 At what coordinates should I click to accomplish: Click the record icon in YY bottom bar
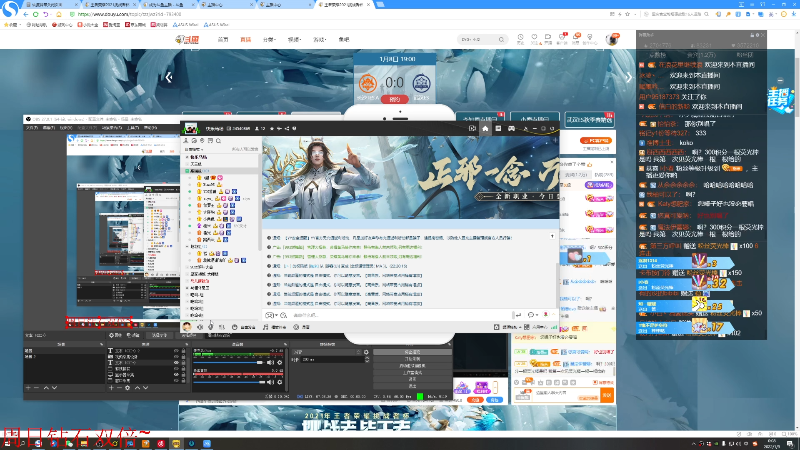point(296,327)
